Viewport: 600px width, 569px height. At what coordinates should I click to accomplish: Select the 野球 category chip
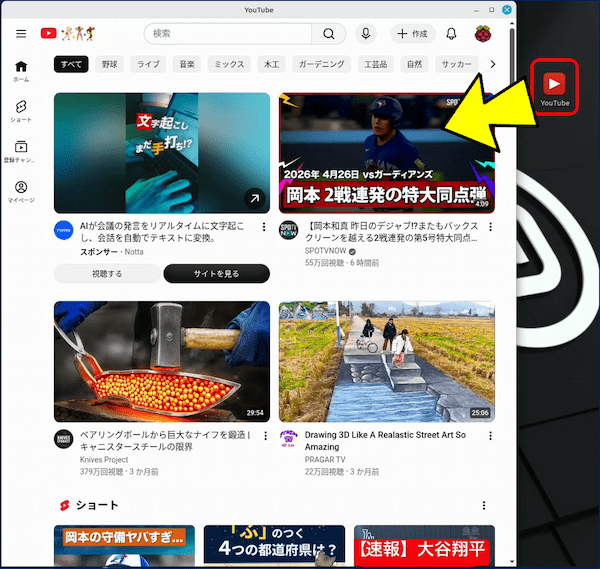pyautogui.click(x=110, y=65)
